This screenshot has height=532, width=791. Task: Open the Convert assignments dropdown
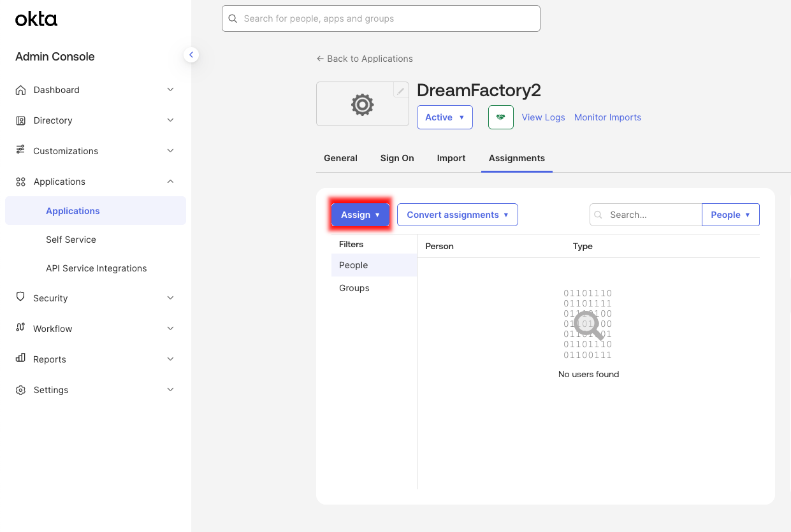click(x=457, y=215)
